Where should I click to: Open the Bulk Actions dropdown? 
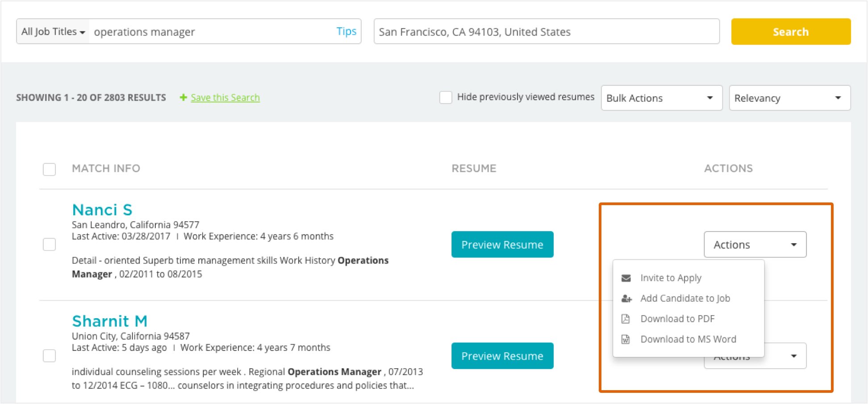(x=661, y=98)
